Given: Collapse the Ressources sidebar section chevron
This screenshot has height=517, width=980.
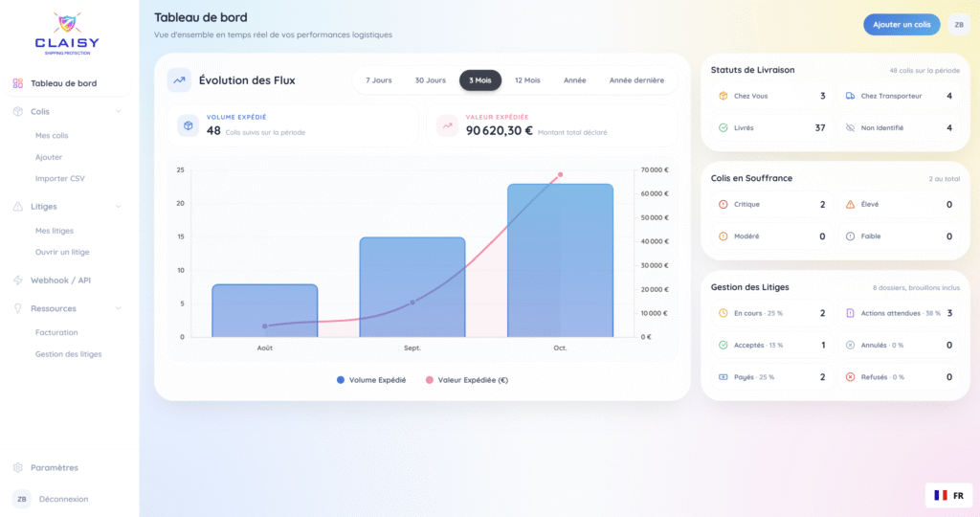Looking at the screenshot, I should (118, 308).
